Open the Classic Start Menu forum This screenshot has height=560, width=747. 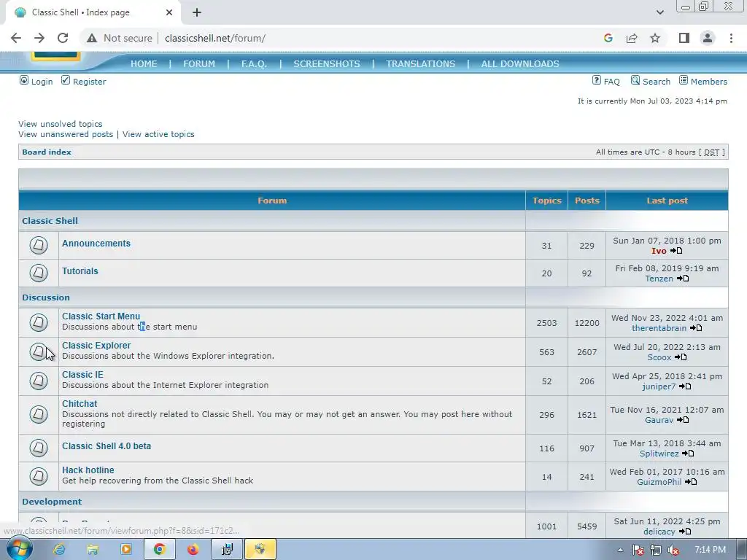[x=101, y=316]
